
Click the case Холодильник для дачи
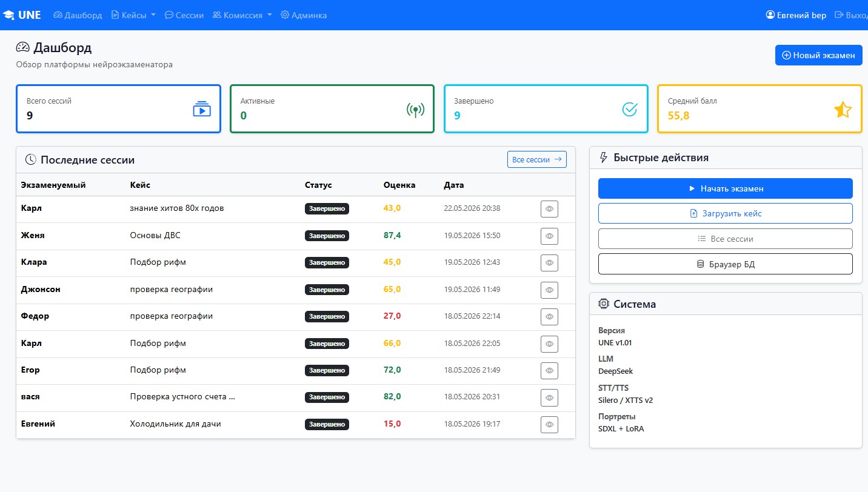coord(176,424)
